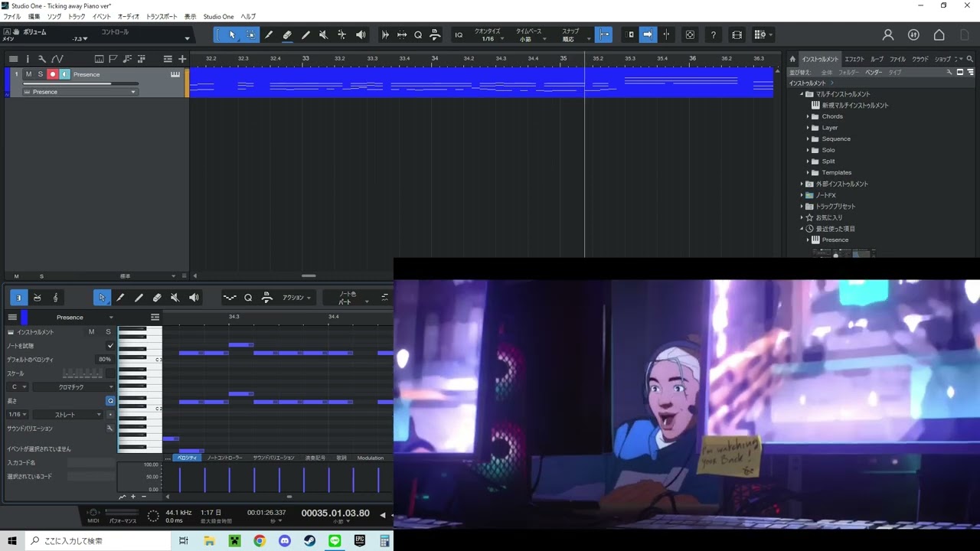Click the デフォルトのベロシティ 80% value field
The height and width of the screenshot is (551, 980).
click(x=105, y=360)
